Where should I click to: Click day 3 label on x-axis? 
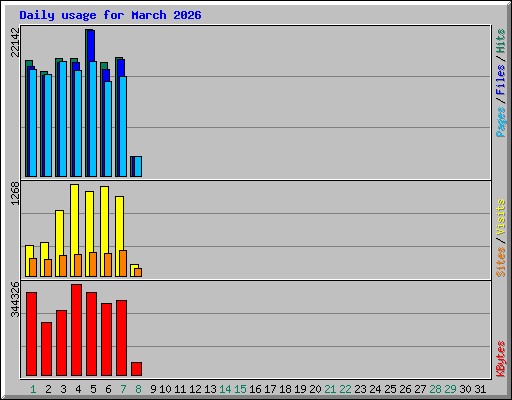[x=63, y=389]
